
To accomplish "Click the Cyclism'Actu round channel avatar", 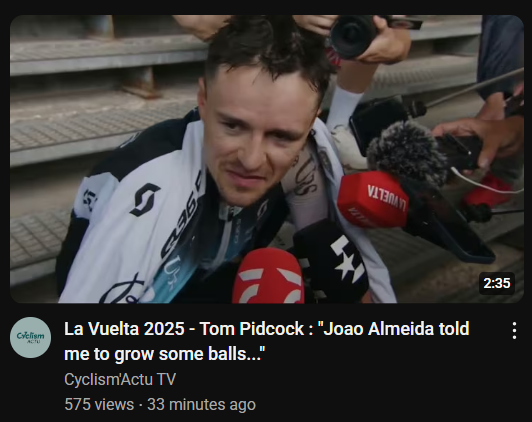I will tap(31, 338).
